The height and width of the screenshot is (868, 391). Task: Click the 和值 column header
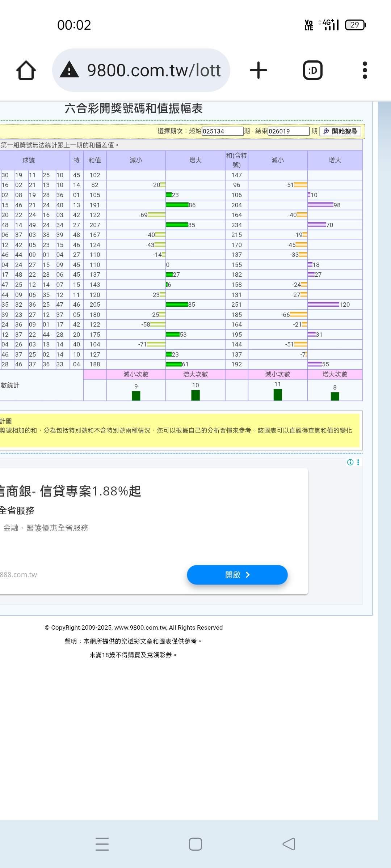(x=95, y=160)
